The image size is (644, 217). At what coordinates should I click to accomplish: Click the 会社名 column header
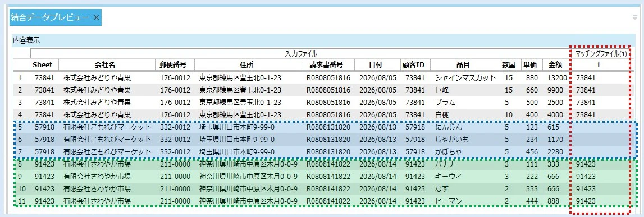[x=107, y=65]
